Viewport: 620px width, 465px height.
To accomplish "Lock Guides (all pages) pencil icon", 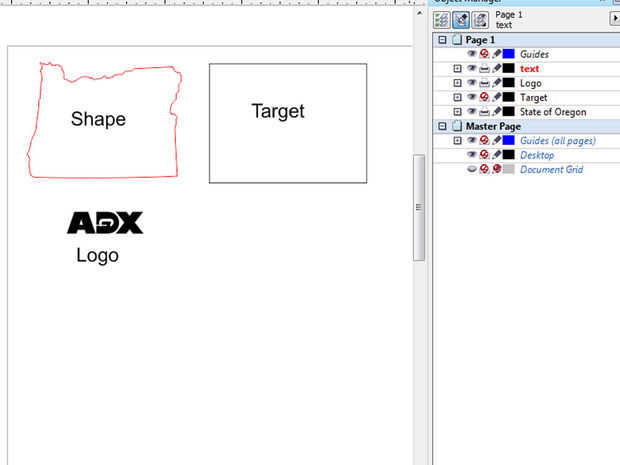I will (497, 140).
